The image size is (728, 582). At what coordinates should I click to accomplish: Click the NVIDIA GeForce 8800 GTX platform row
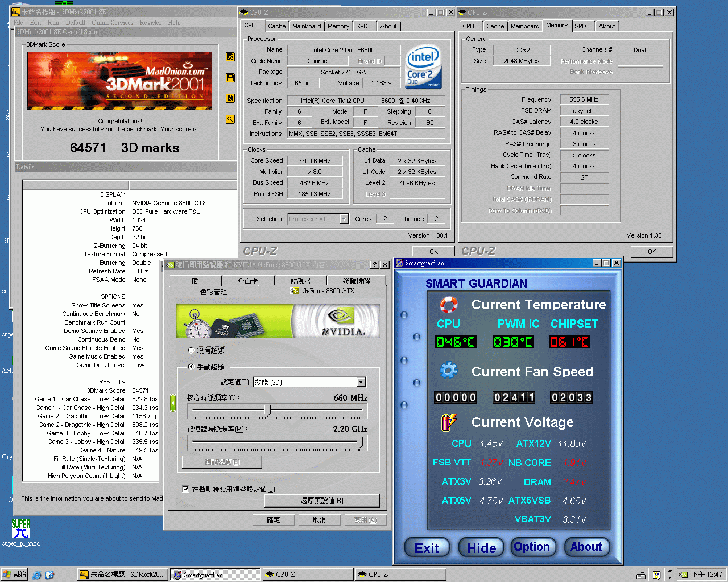131,203
